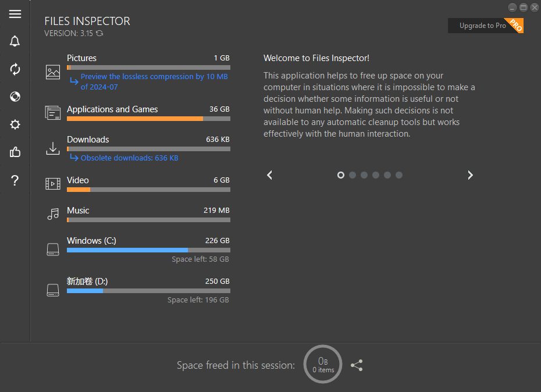Image resolution: width=541 pixels, height=392 pixels.
Task: Upgrade to Pro
Action: pos(486,26)
